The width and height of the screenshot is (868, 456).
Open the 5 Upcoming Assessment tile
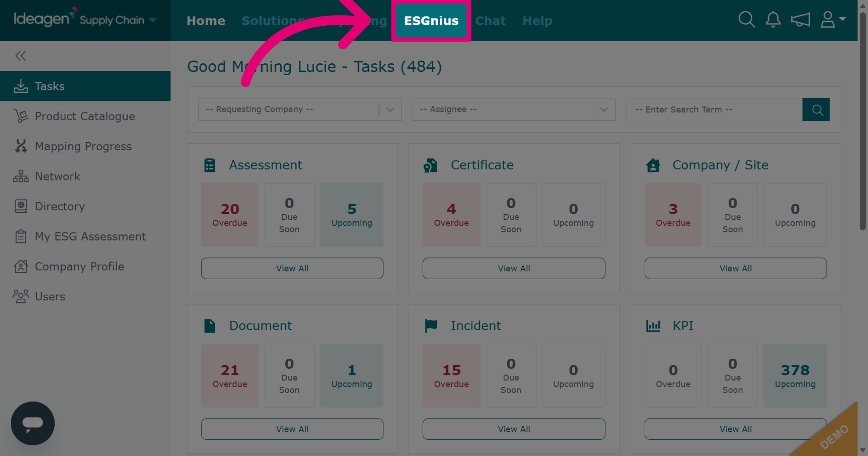[352, 215]
